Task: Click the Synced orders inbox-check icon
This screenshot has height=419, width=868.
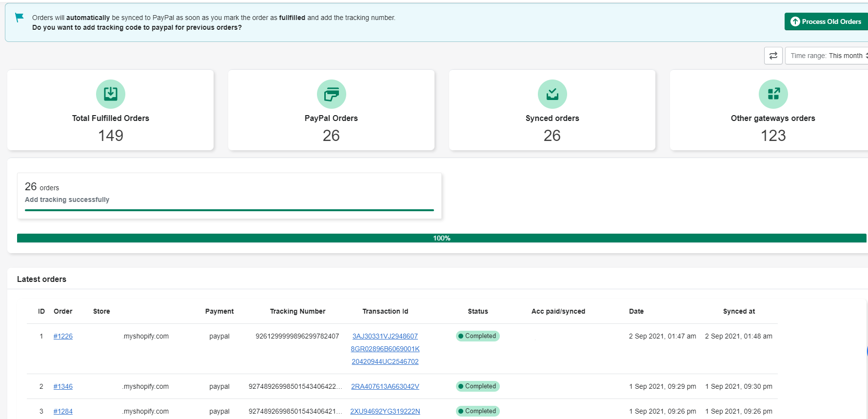Action: coord(552,94)
